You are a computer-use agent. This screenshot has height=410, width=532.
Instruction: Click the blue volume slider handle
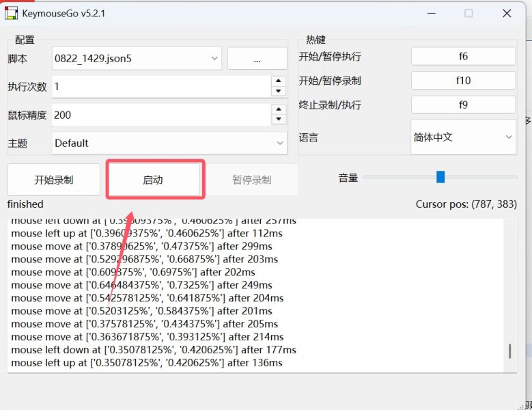coord(440,177)
